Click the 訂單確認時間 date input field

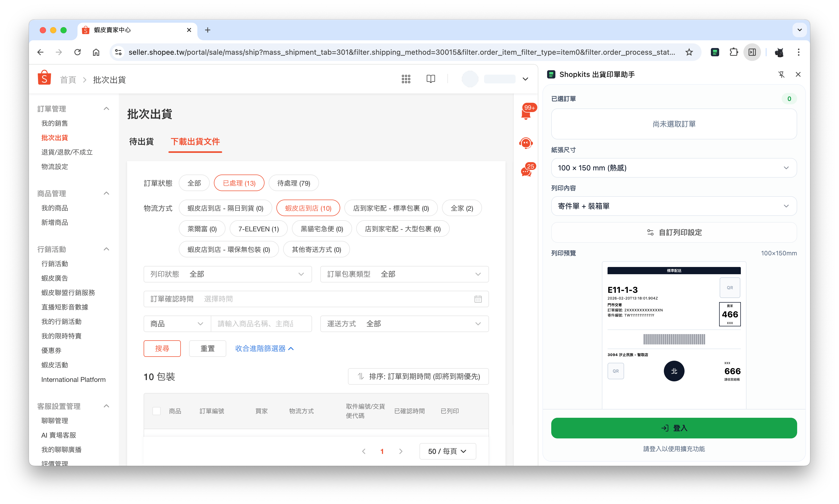click(316, 299)
